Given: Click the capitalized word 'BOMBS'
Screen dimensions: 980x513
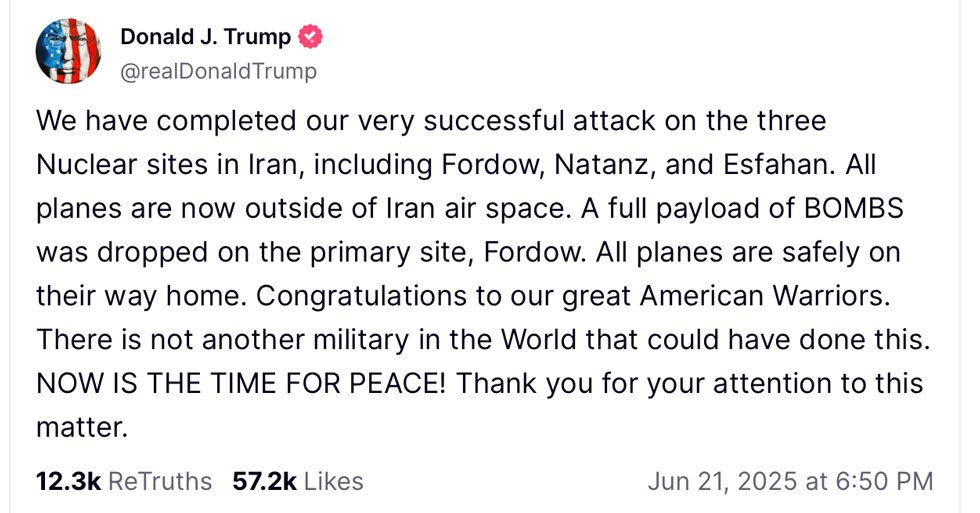Looking at the screenshot, I should point(854,209).
